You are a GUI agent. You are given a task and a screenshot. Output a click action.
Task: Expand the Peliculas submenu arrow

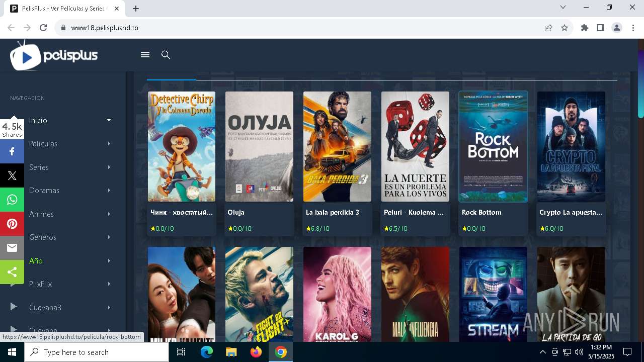tap(109, 144)
